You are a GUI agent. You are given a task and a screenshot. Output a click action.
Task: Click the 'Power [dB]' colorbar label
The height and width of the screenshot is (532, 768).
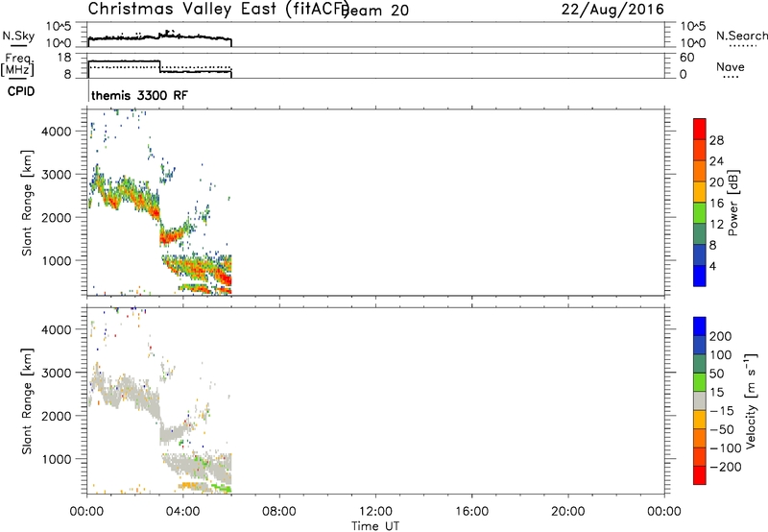(x=733, y=203)
